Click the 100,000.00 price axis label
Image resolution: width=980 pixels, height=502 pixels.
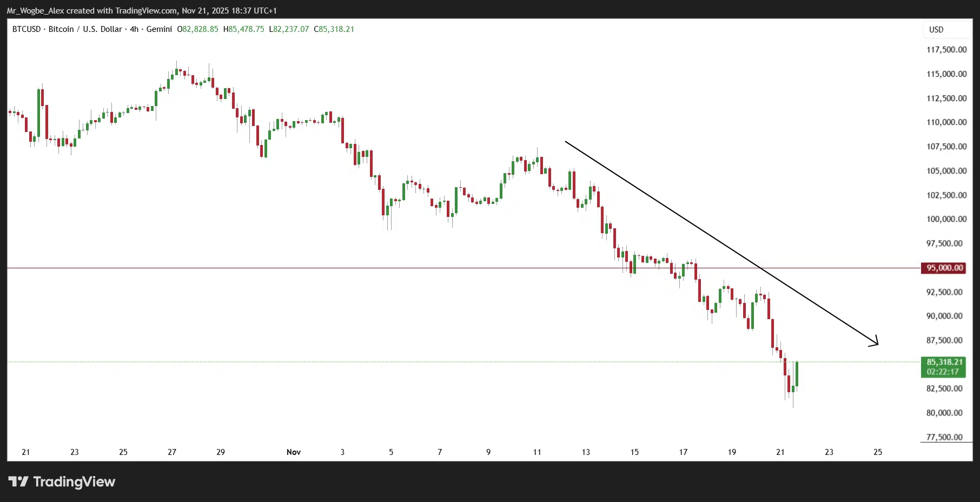tap(946, 219)
